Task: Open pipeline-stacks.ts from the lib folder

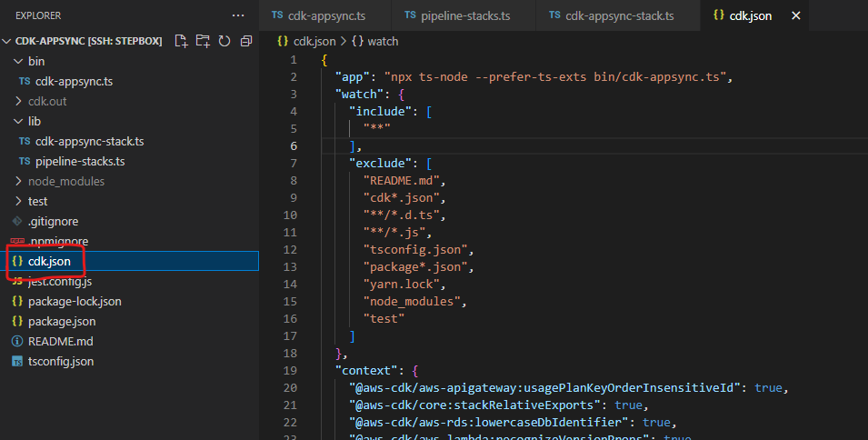Action: click(x=80, y=161)
